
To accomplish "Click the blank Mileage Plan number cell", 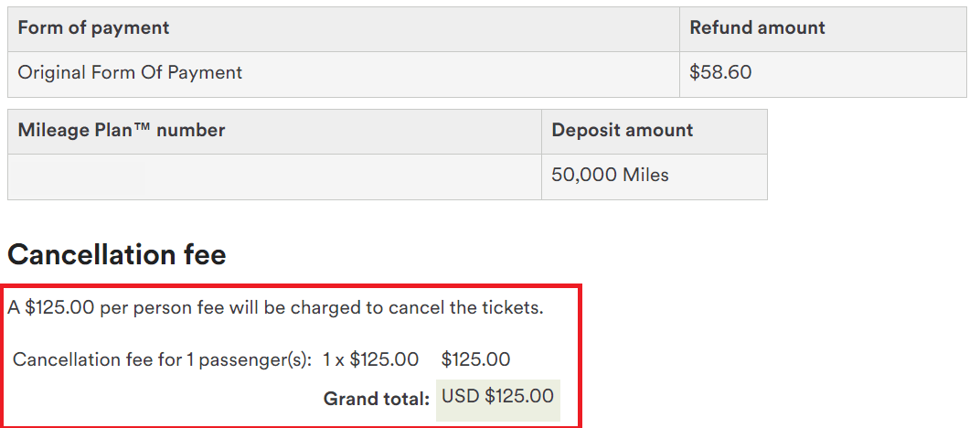I will [274, 177].
